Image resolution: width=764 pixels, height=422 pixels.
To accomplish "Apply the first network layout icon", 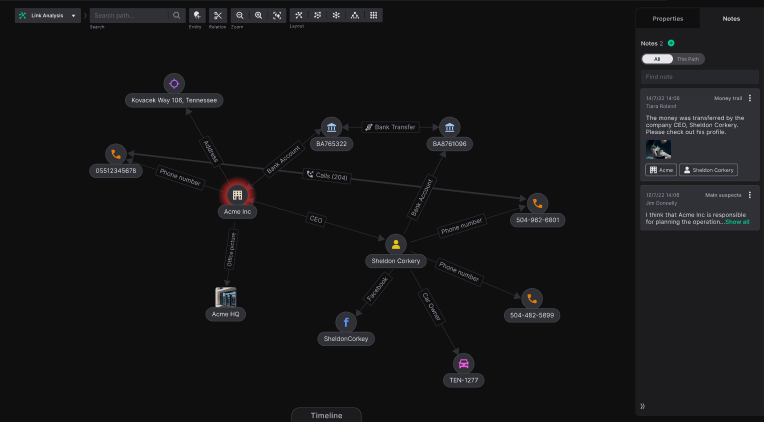I will point(299,16).
